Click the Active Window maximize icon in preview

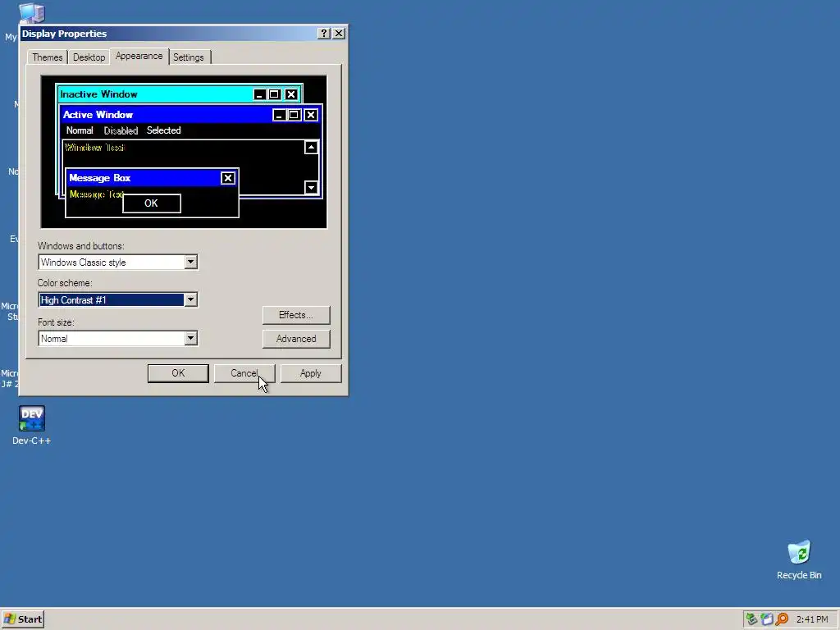click(x=294, y=115)
